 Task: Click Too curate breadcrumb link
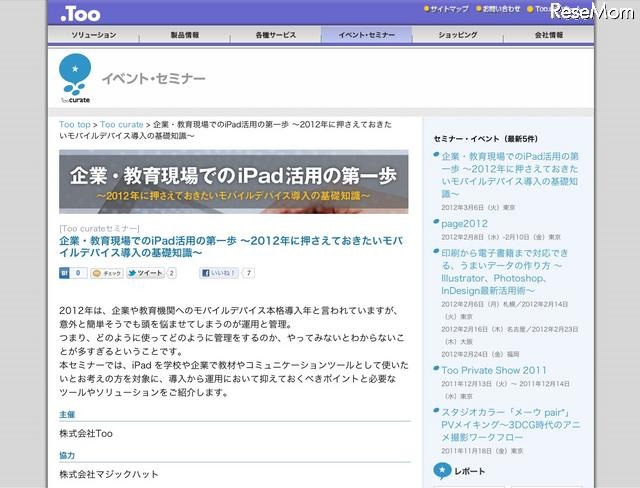[122, 124]
